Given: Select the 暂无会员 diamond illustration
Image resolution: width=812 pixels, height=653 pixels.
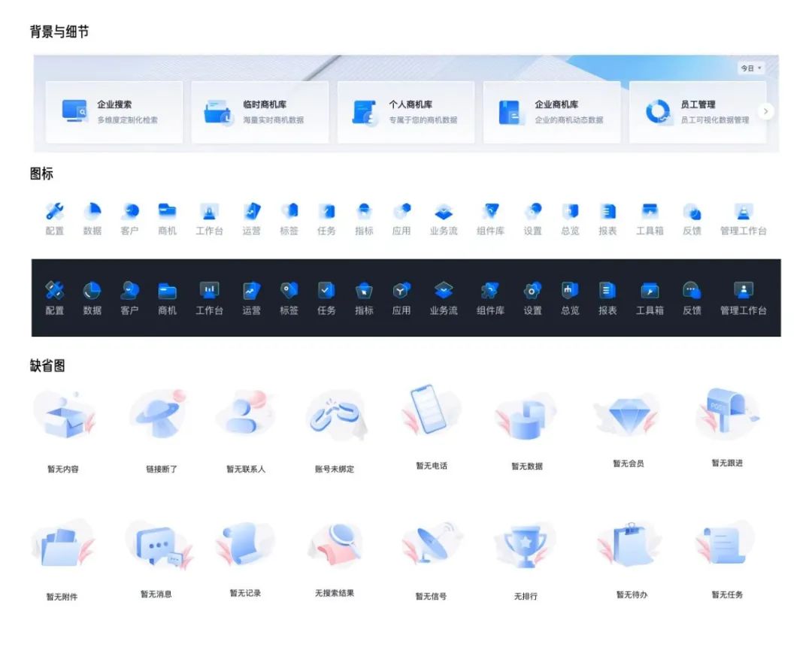Looking at the screenshot, I should pyautogui.click(x=626, y=414).
